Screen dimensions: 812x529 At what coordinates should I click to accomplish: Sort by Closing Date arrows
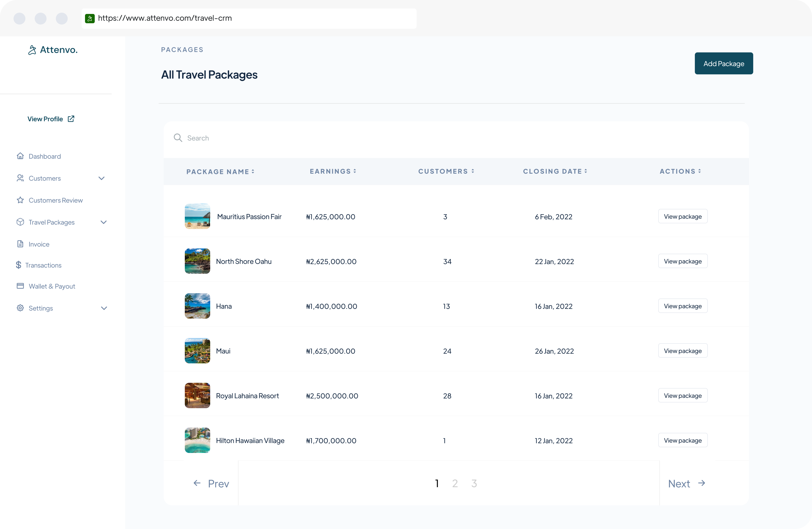tap(586, 171)
